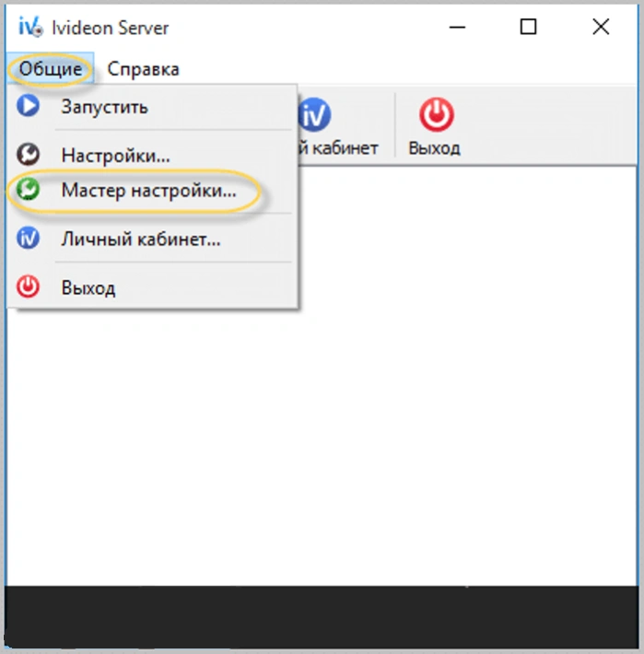Click the blue play icon beside Запустить
This screenshot has height=654, width=644.
tap(28, 106)
